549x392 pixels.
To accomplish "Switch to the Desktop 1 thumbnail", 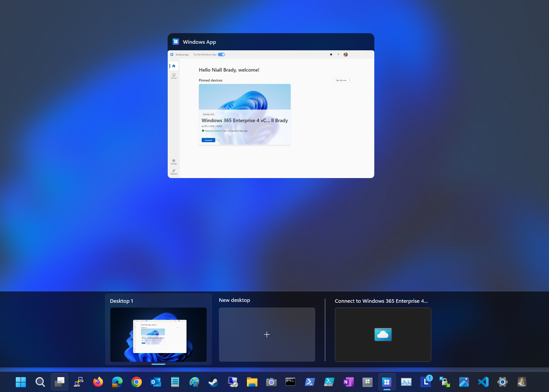I will click(158, 335).
